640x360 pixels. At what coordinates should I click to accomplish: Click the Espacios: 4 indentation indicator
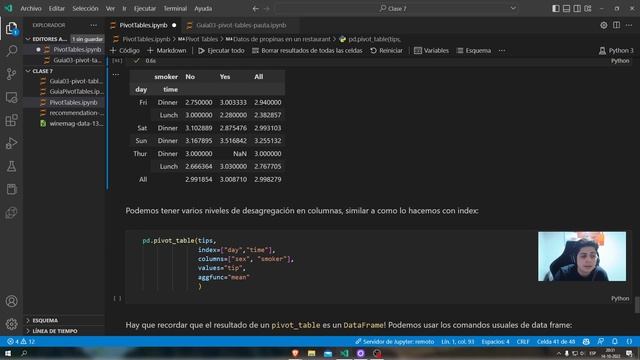click(x=496, y=342)
